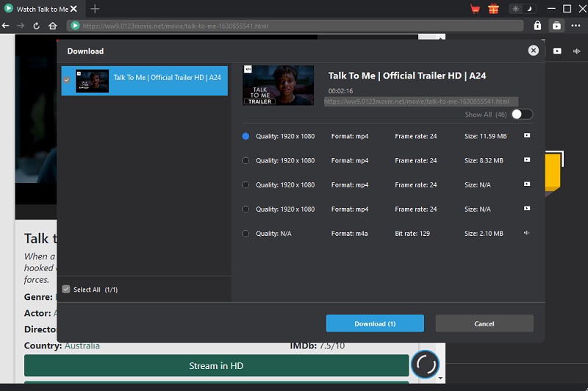Click the 00:02:16 duration text
This screenshot has width=588, height=391.
coord(340,91)
